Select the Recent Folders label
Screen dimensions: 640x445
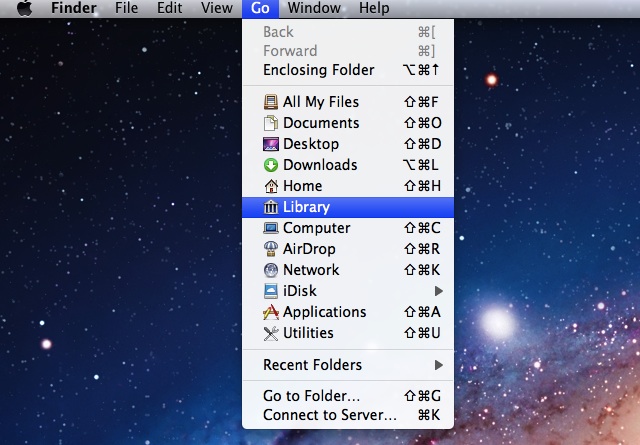[313, 365]
